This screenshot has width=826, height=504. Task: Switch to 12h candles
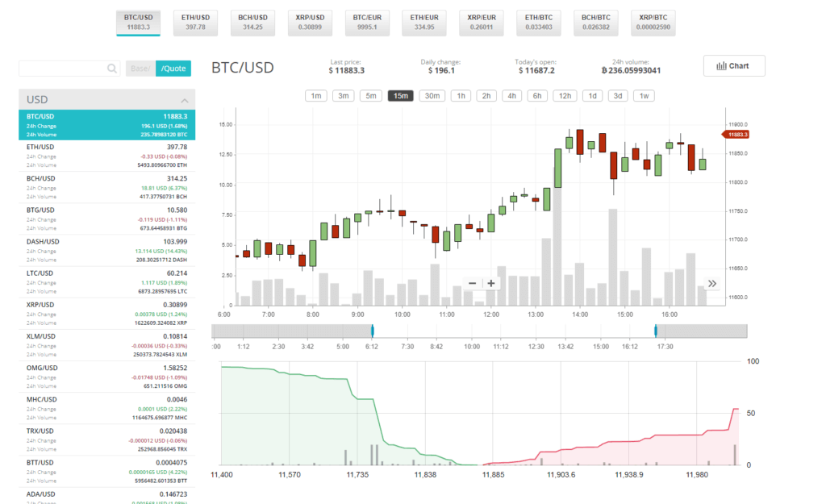pyautogui.click(x=565, y=96)
